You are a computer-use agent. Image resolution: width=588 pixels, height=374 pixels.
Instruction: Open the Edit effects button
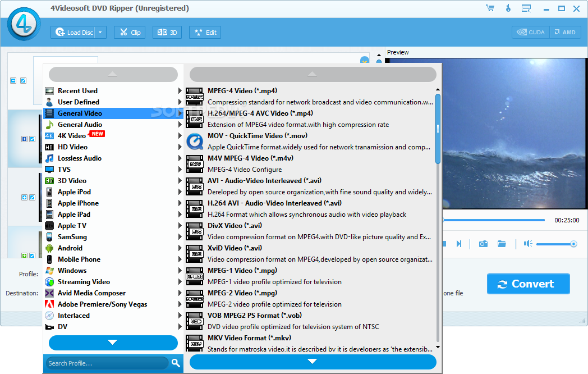click(205, 33)
